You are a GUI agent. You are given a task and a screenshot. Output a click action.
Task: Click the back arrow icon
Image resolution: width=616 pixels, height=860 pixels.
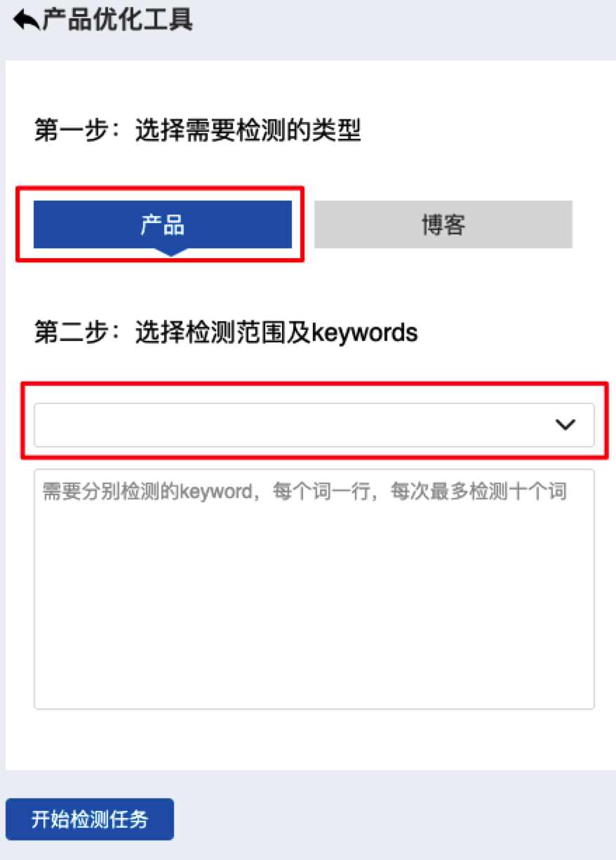(x=26, y=20)
